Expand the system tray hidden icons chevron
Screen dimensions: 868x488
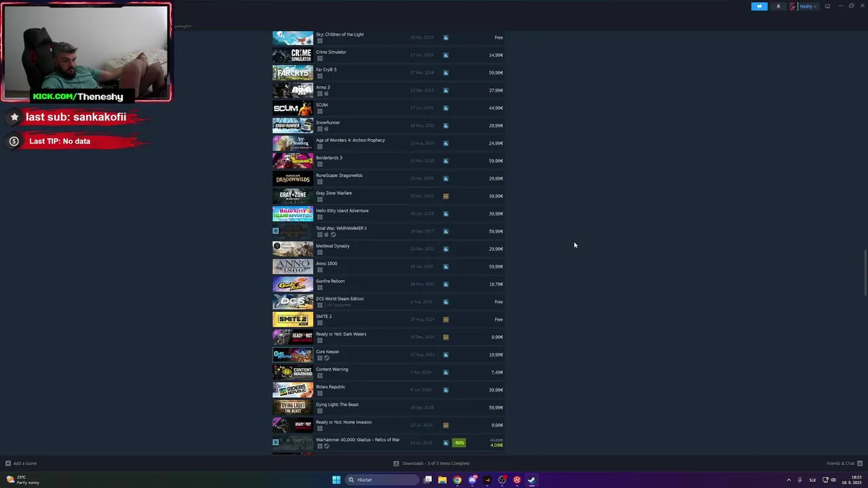(x=789, y=480)
